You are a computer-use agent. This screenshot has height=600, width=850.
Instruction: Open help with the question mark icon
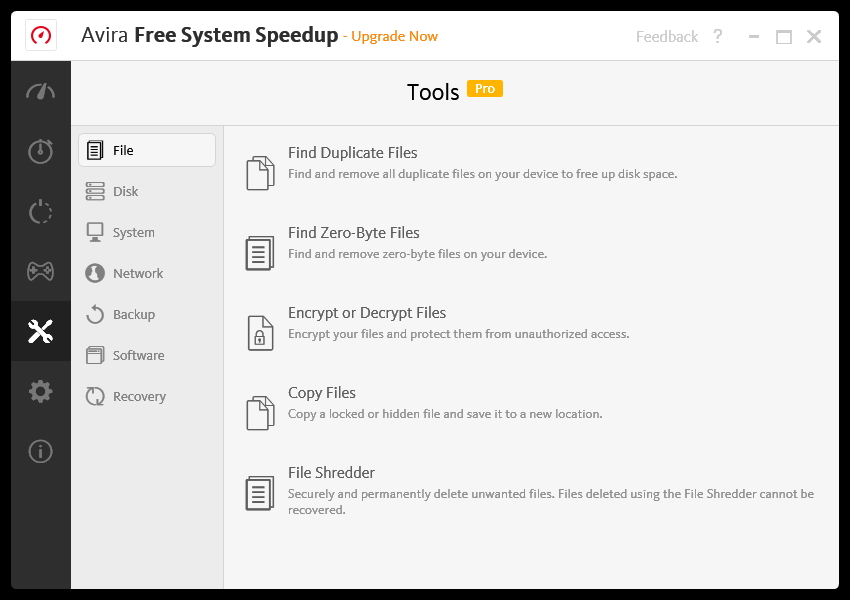(x=717, y=37)
